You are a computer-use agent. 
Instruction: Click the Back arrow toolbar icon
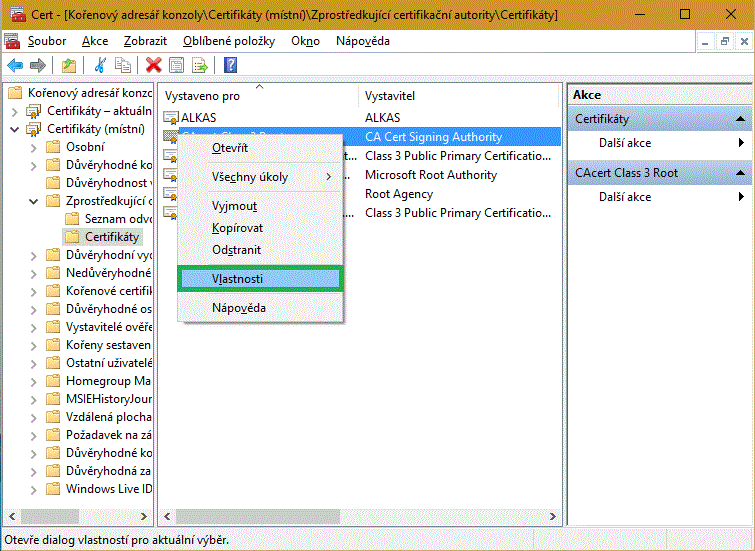coord(15,65)
